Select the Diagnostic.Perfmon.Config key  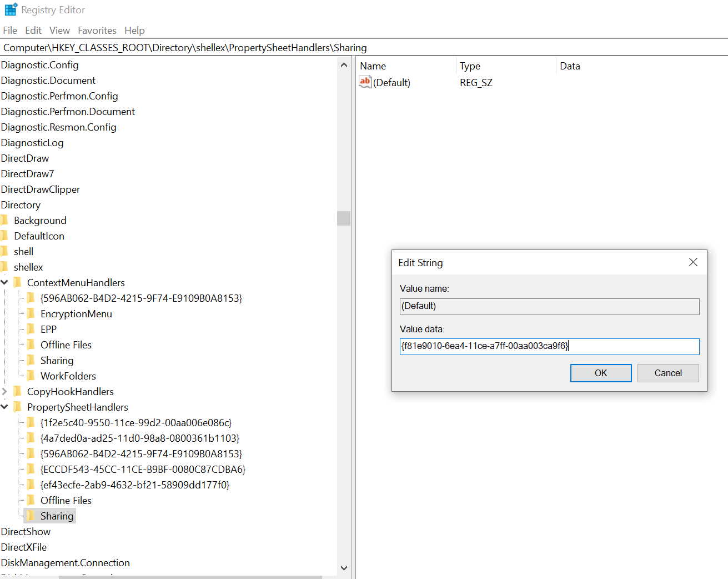coord(59,96)
